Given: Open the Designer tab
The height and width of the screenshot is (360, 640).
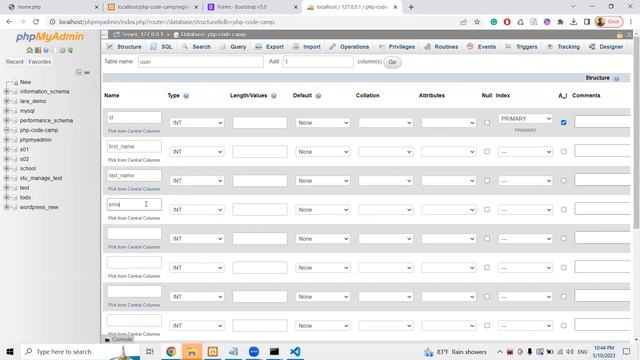Looking at the screenshot, I should click(x=607, y=47).
